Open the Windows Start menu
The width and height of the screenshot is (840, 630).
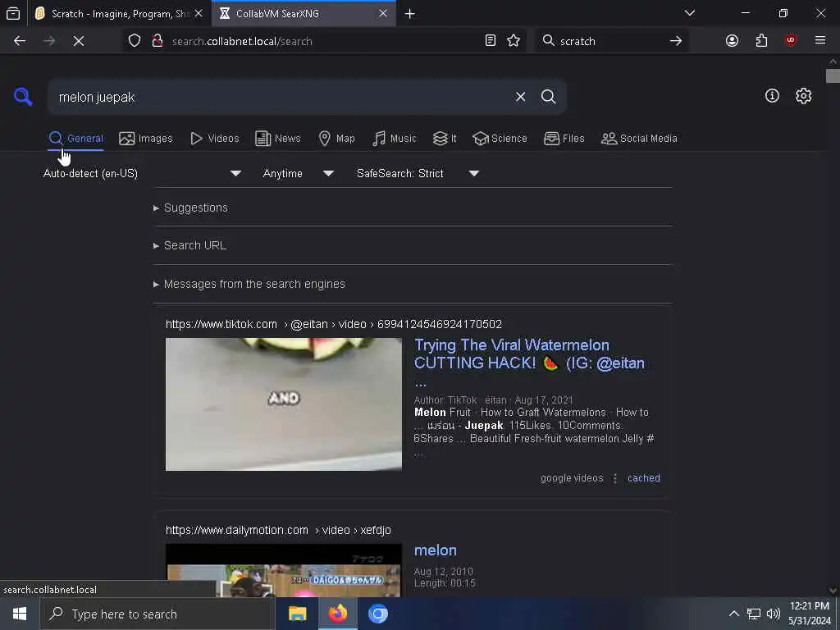pyautogui.click(x=20, y=614)
